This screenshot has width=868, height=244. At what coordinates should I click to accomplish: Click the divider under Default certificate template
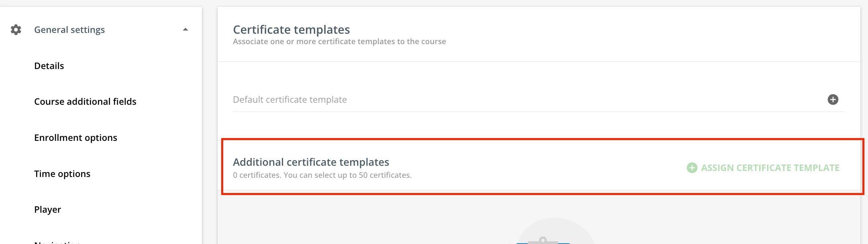(x=538, y=112)
